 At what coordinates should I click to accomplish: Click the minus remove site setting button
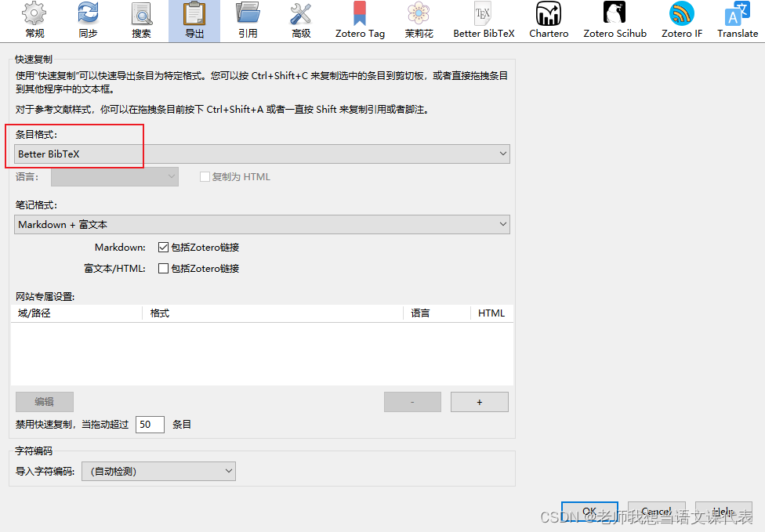[412, 402]
